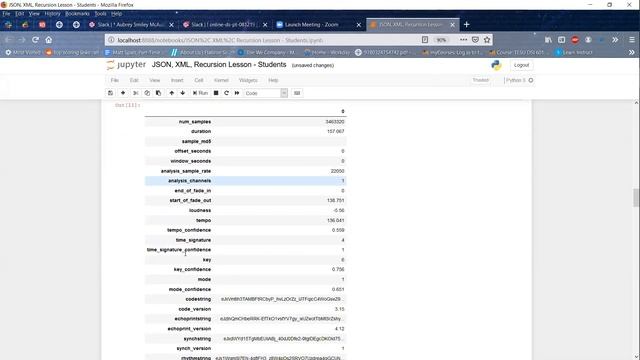This screenshot has width=640, height=360.
Task: Open the Firefox Bookmarks menu
Action: click(77, 14)
